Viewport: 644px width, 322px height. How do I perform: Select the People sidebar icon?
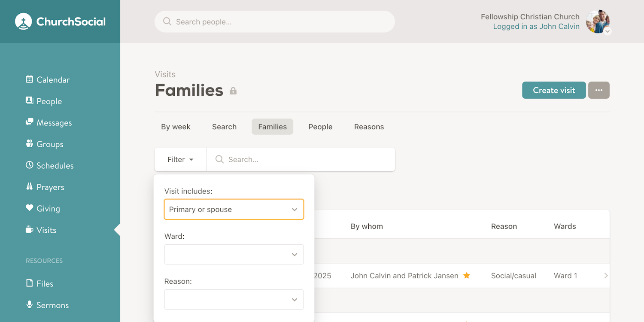[x=30, y=101]
